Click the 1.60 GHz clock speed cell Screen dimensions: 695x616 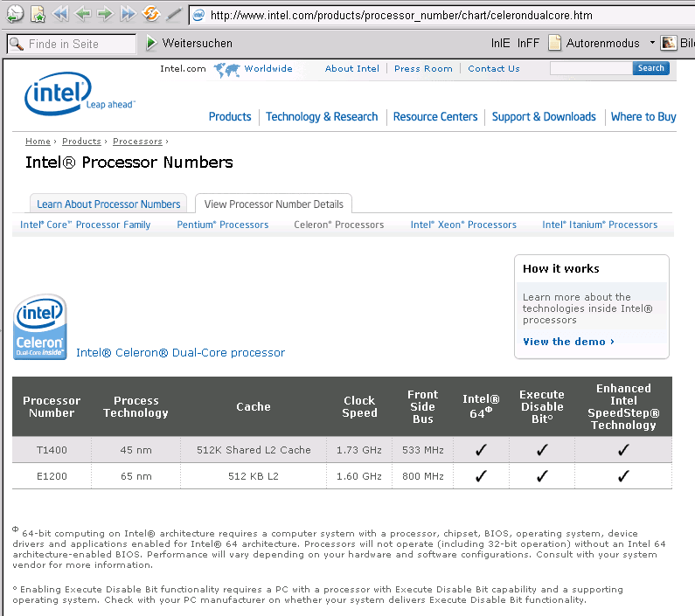coord(359,476)
